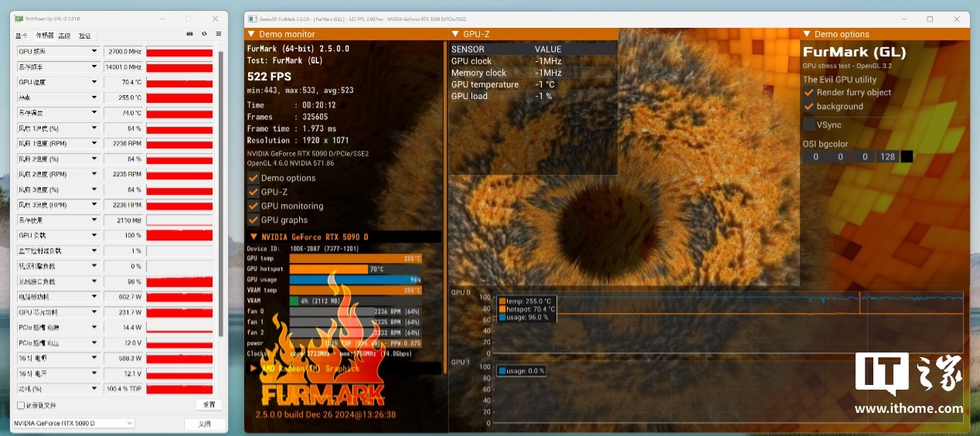Open the GPU 频率 sensor dropdown arrow

coord(94,52)
